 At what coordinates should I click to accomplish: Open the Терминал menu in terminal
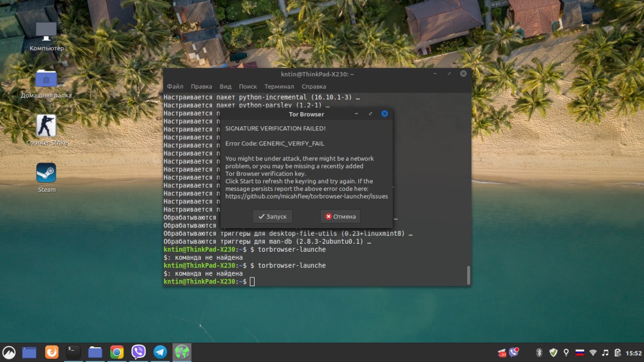279,87
